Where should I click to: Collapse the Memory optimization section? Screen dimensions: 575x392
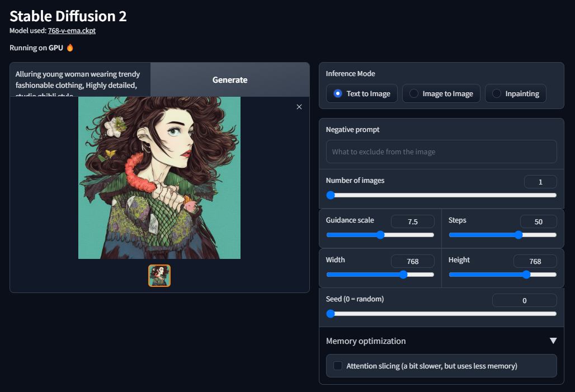(x=553, y=341)
